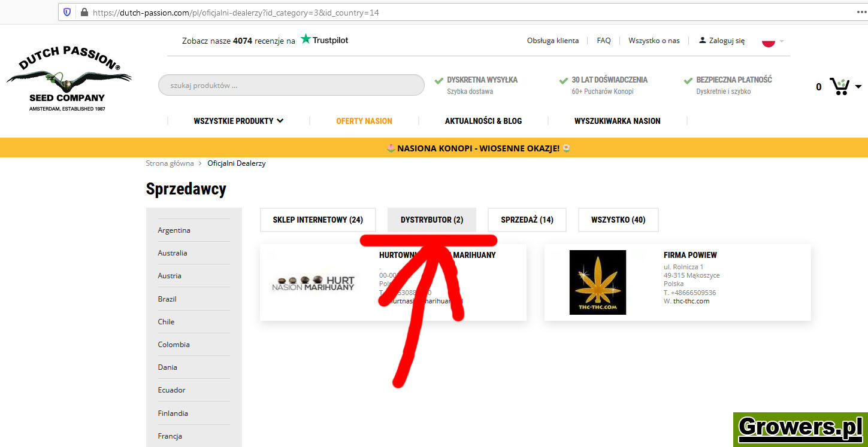Click the thc-thc.com website link
The height and width of the screenshot is (447, 868).
tap(691, 301)
